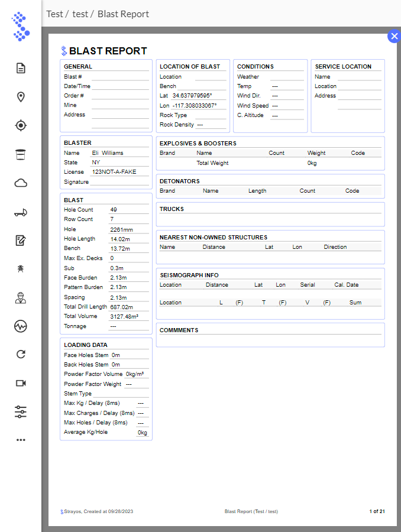401x532 pixels.
Task: Click the small tower icon in sidebar
Action: [x=21, y=268]
